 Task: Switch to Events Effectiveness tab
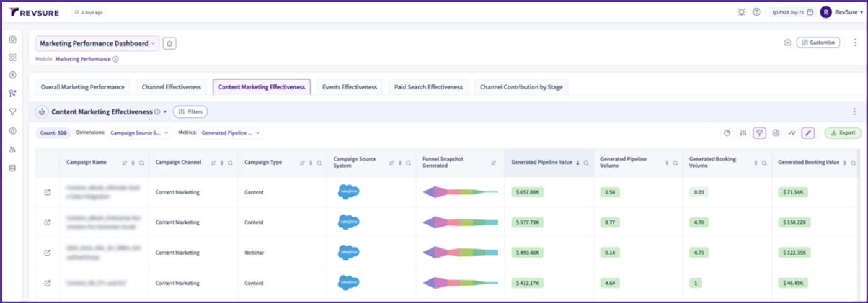[350, 88]
